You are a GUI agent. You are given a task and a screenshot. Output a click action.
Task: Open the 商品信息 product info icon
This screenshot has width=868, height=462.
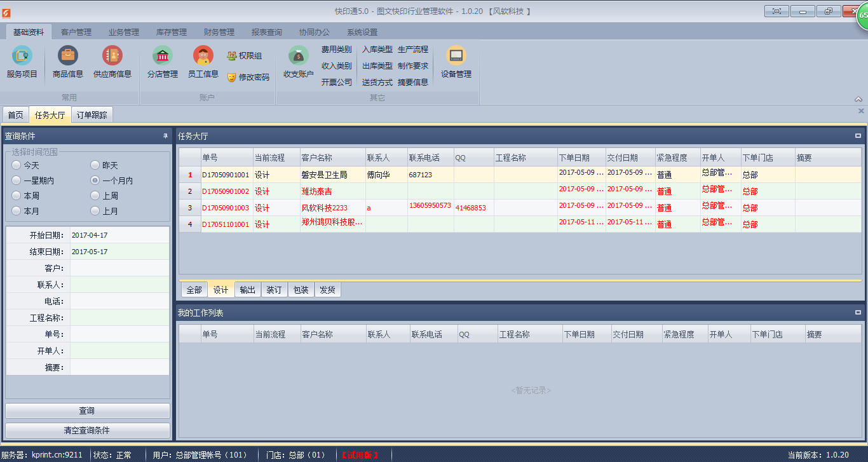point(68,57)
